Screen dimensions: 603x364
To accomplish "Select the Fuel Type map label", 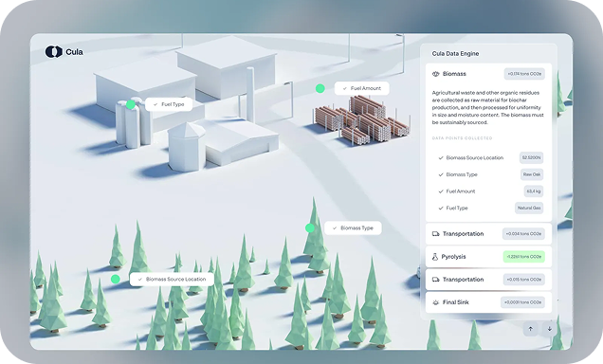I will pos(169,104).
